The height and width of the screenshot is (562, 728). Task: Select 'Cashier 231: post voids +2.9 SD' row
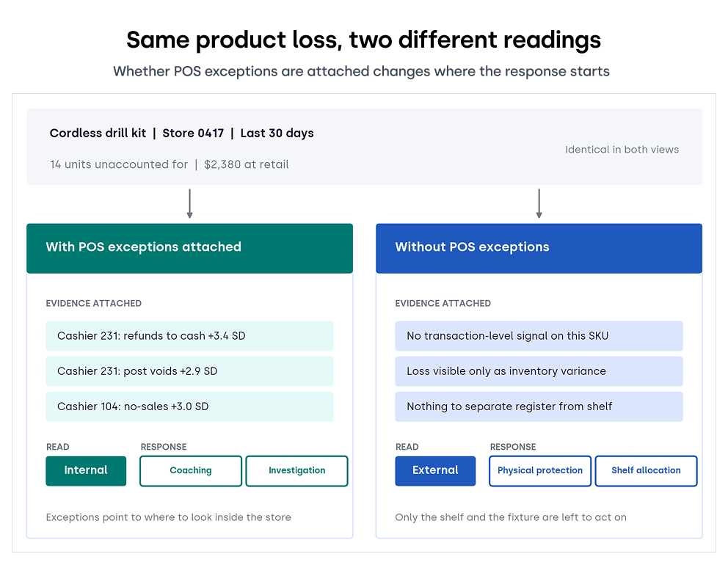pos(189,371)
